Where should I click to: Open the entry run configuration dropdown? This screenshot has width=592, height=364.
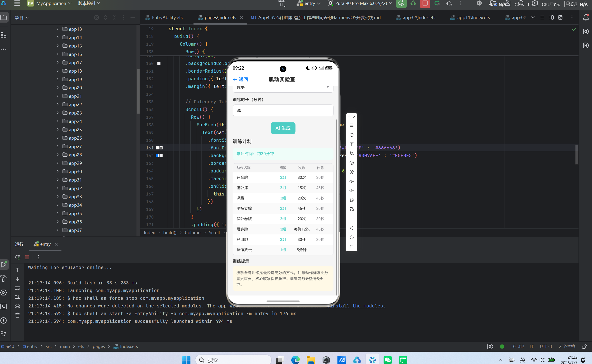(309, 3)
